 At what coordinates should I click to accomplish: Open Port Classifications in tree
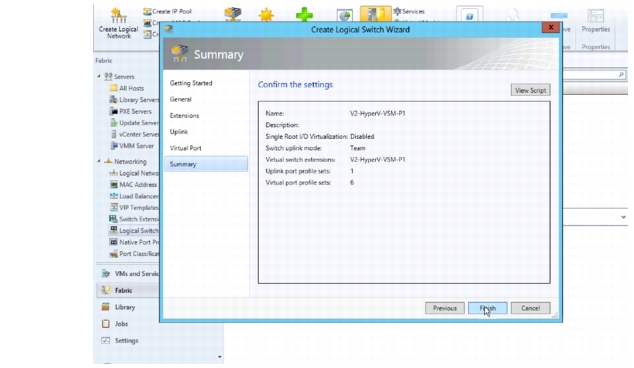(x=134, y=254)
